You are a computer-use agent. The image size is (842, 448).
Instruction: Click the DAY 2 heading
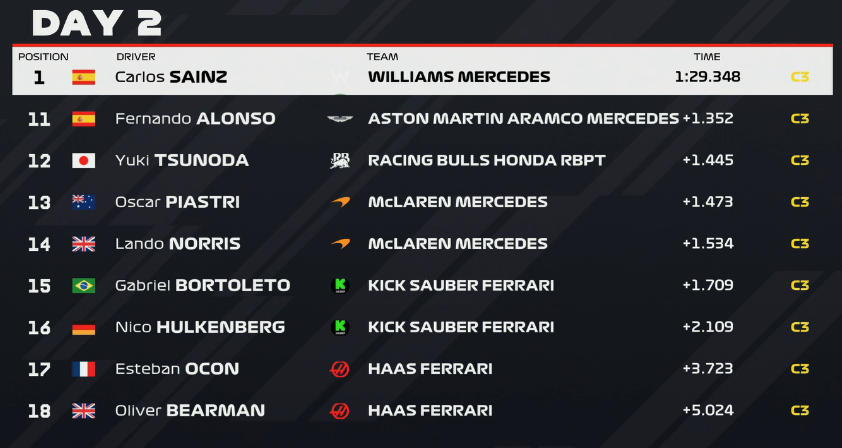tap(97, 24)
